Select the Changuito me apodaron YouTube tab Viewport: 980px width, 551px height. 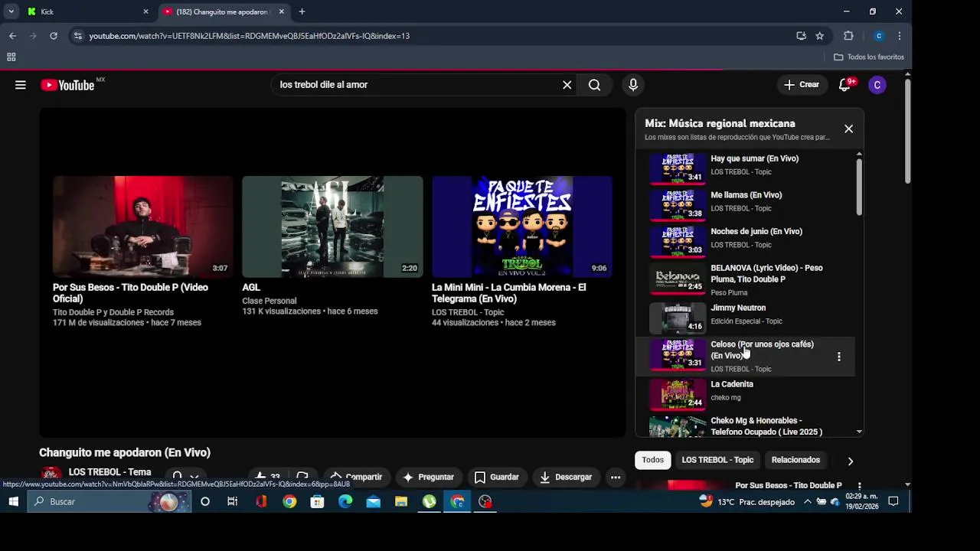pos(220,11)
